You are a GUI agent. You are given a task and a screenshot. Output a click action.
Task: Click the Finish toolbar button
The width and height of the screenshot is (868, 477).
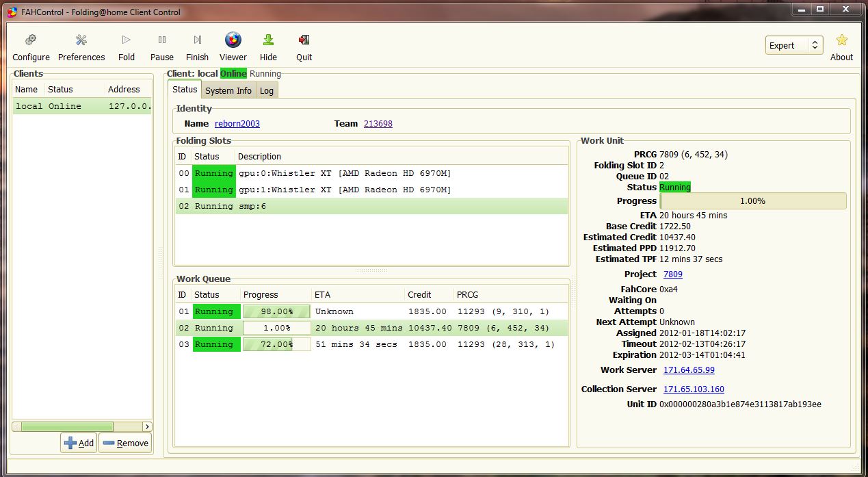197,48
